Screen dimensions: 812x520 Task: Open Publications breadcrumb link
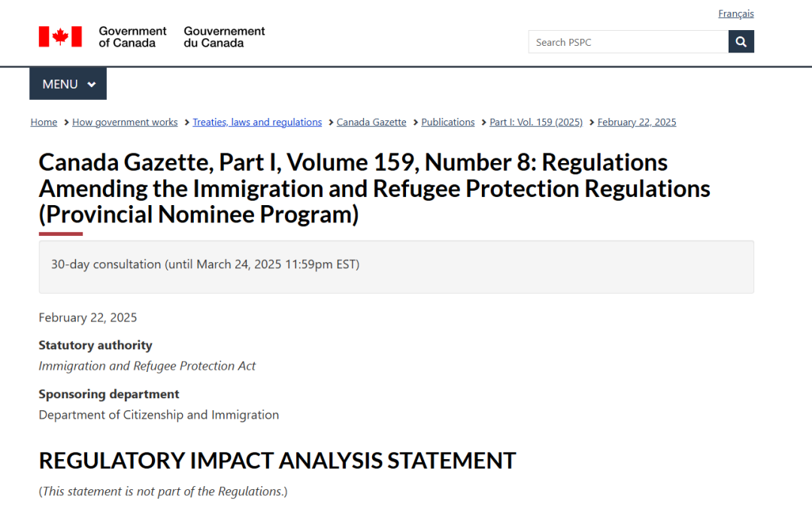pyautogui.click(x=448, y=122)
